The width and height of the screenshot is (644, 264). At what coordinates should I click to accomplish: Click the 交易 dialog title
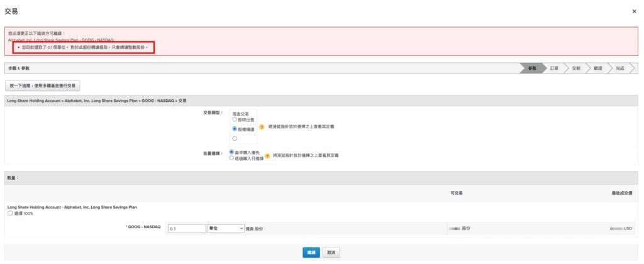pyautogui.click(x=11, y=11)
